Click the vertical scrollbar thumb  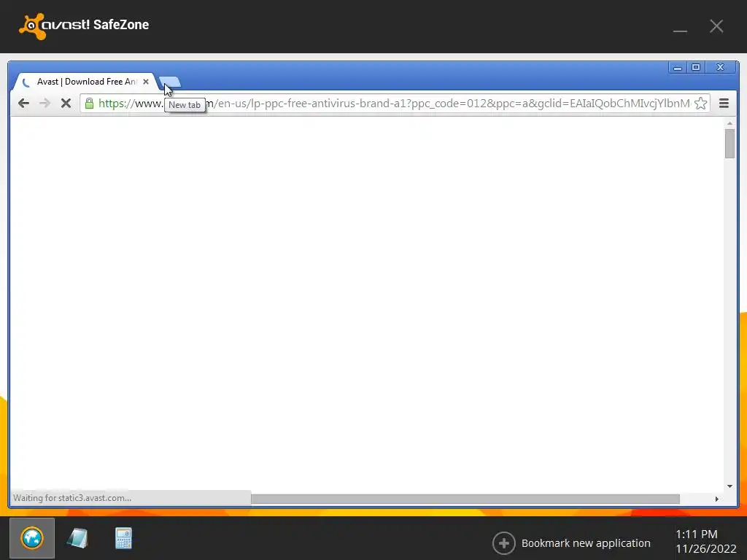(x=729, y=144)
